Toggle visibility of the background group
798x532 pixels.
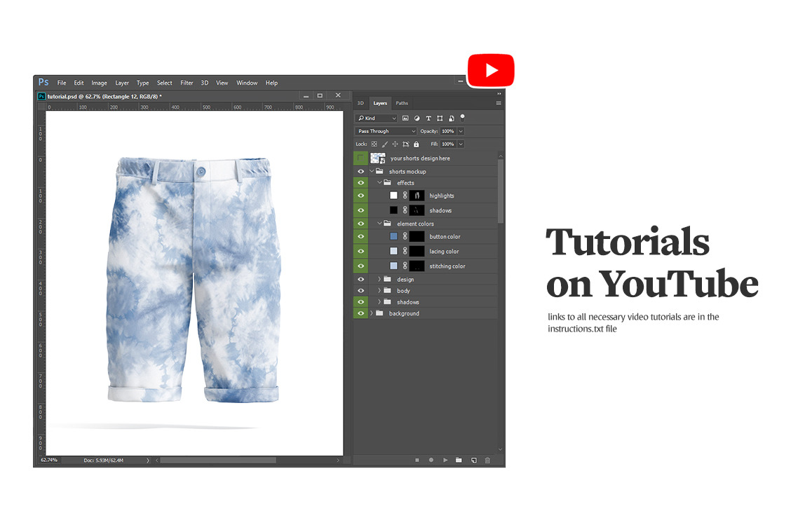pos(360,313)
